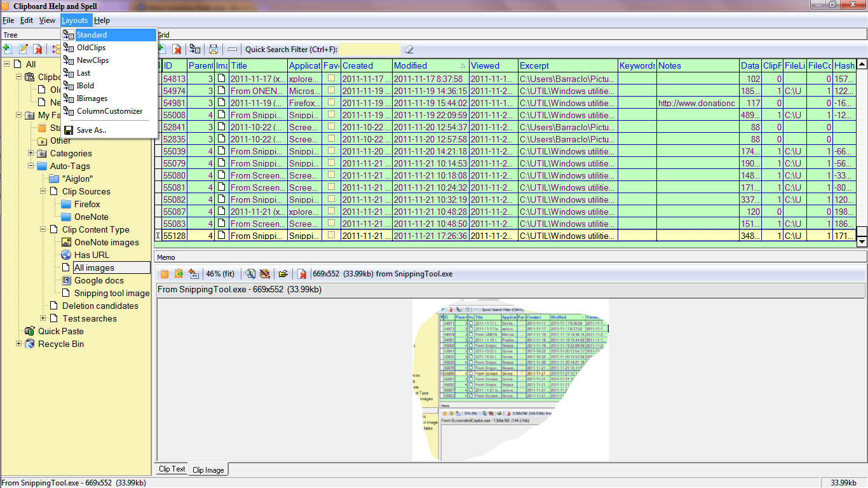Viewport: 868px width, 488px height.
Task: Click the orange clipboard copy icon in Memo toolbar
Action: coord(165,274)
